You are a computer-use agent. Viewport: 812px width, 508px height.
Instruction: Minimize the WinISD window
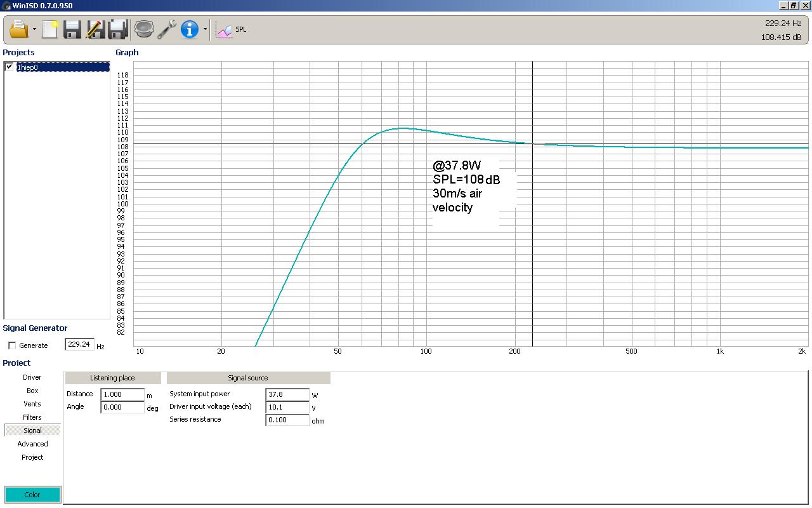(x=783, y=6)
